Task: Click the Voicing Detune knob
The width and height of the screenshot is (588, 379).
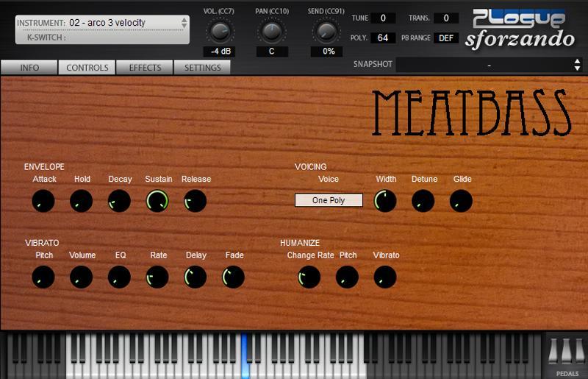Action: 423,201
